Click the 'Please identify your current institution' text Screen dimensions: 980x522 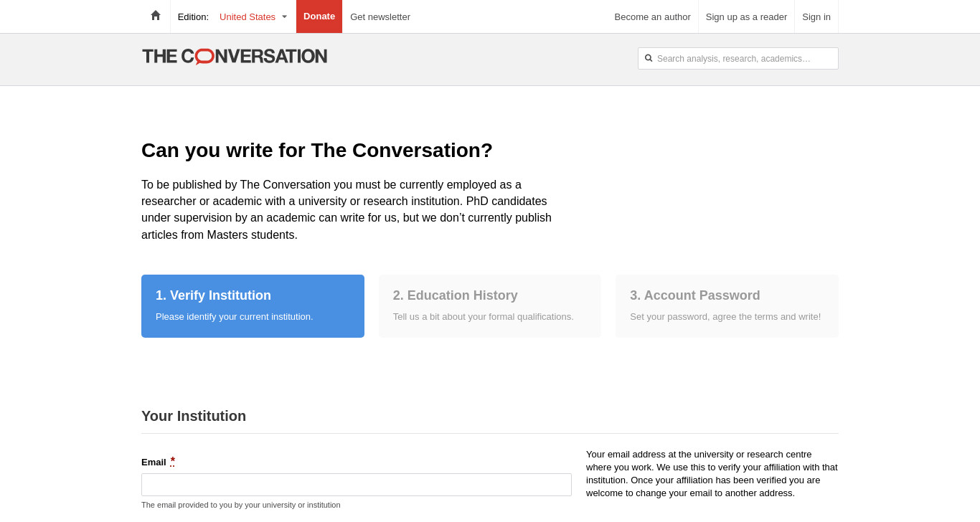click(235, 316)
